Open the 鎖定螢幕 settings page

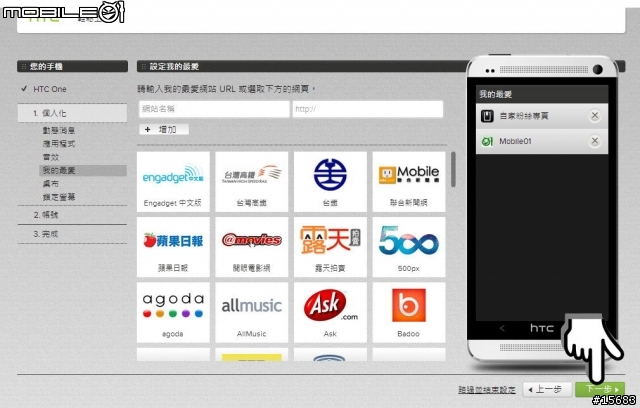coord(59,197)
